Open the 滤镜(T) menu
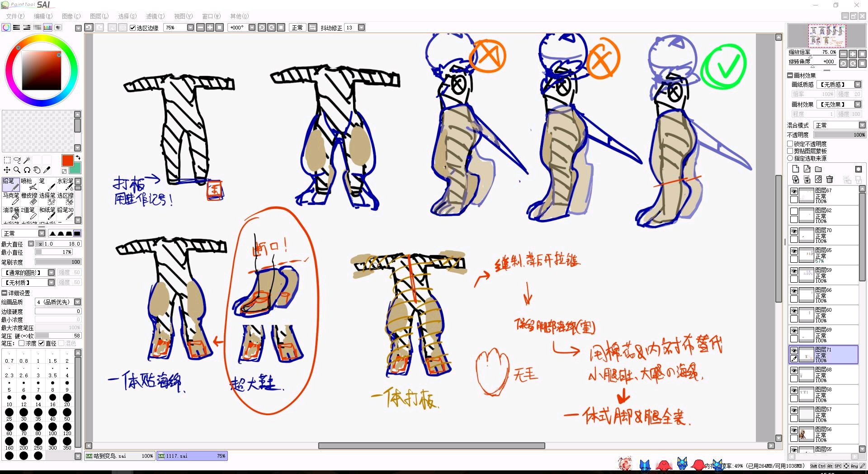This screenshot has width=868, height=474. point(155,16)
